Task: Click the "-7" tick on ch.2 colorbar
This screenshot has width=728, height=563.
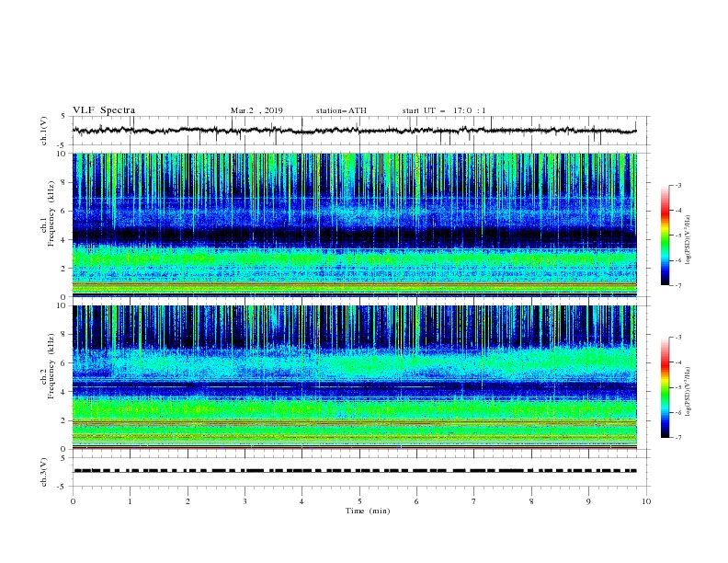Action: [x=678, y=438]
